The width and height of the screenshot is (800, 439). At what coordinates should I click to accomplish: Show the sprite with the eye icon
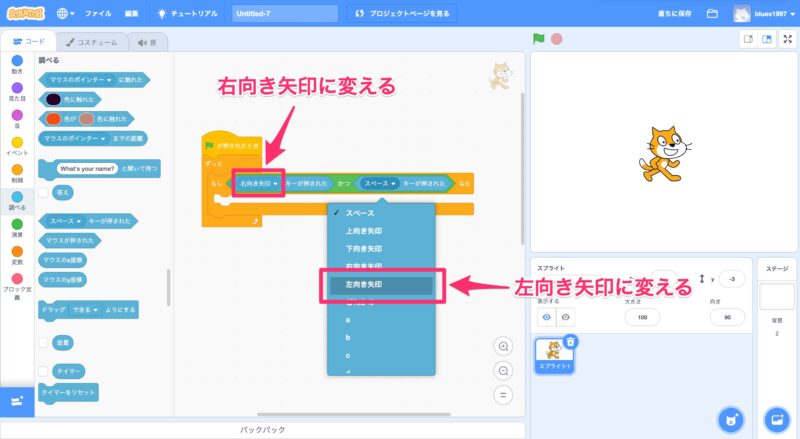[x=547, y=316]
